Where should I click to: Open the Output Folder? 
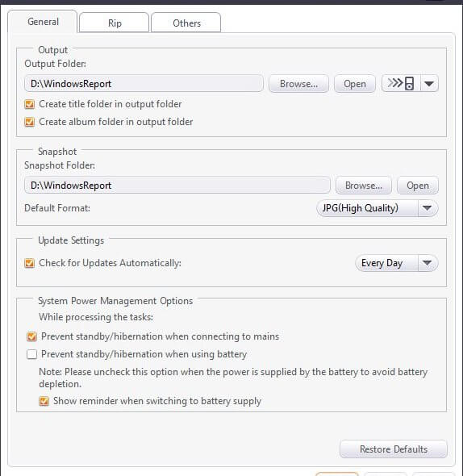(x=355, y=83)
